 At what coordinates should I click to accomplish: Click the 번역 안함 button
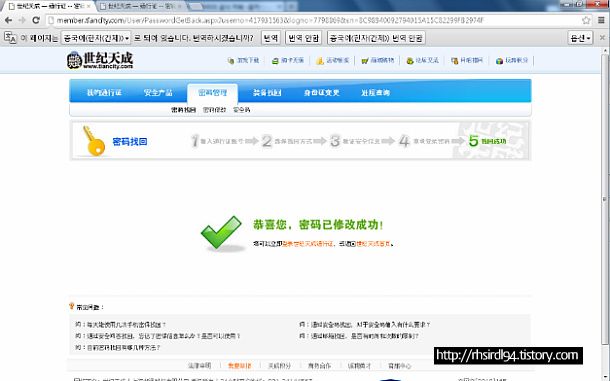(x=303, y=38)
